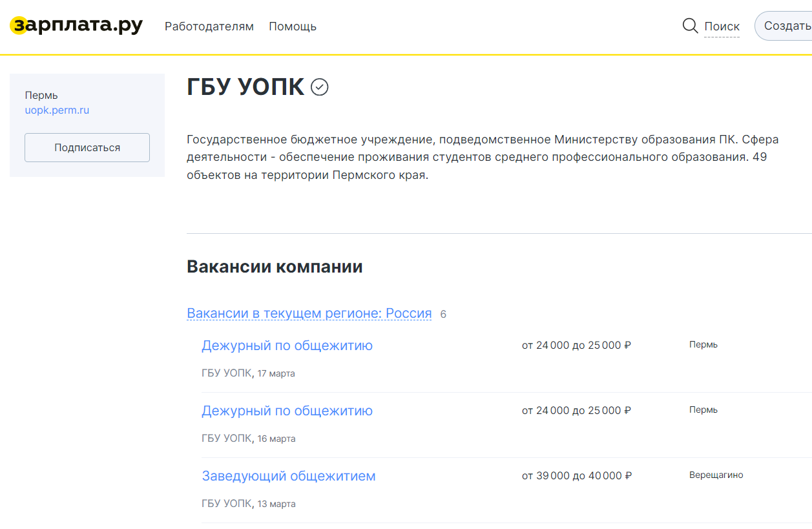Click salary of the 16 марта vacancy
Viewport: 812px width, 529px height.
[576, 411]
